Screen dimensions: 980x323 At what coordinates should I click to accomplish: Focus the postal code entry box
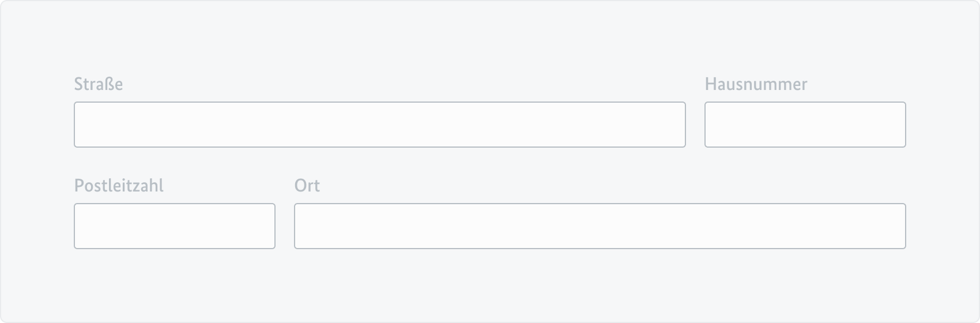point(174,226)
